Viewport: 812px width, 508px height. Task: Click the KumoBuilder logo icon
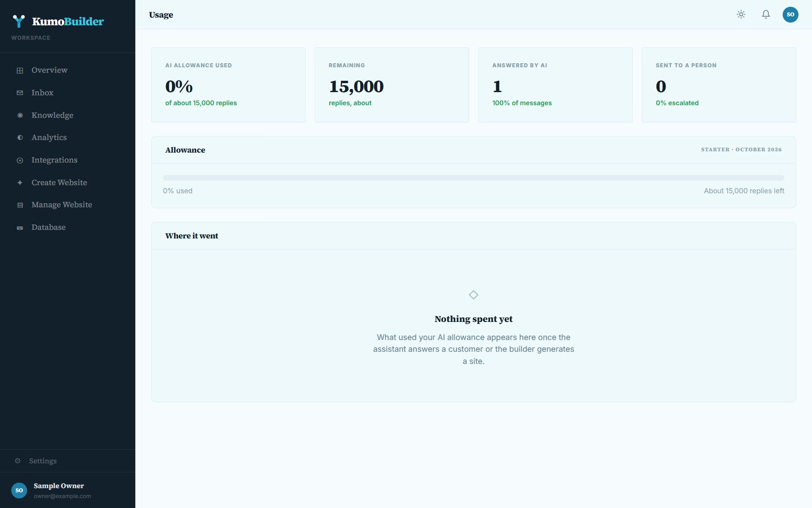tap(18, 21)
